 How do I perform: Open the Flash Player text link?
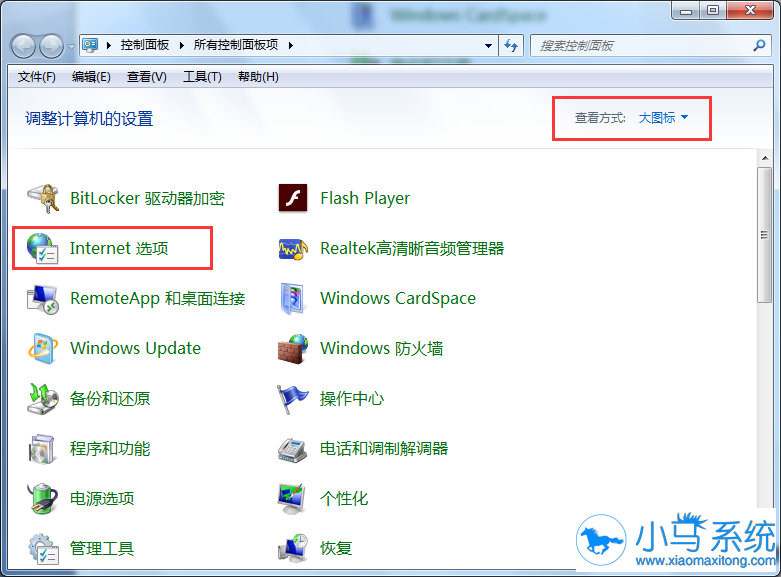click(x=365, y=198)
